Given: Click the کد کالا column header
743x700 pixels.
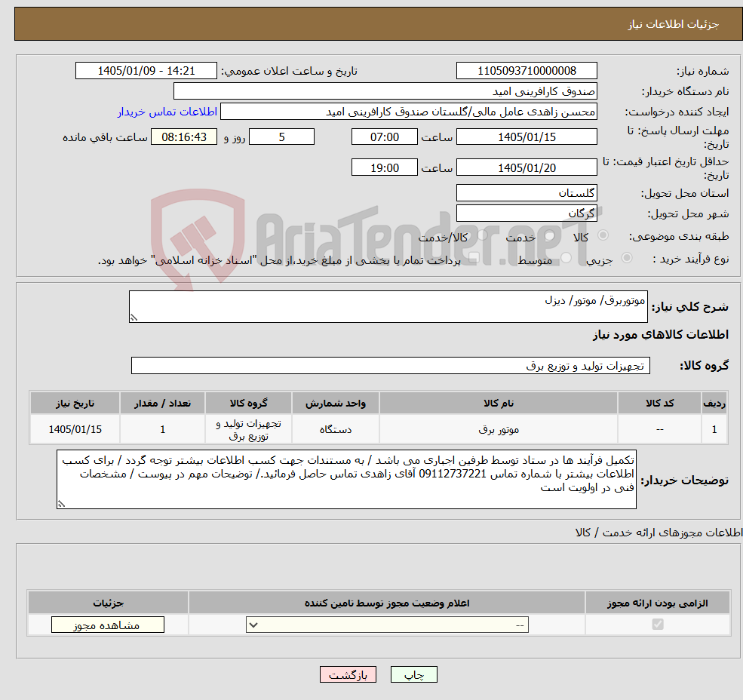Looking at the screenshot, I should tap(659, 403).
